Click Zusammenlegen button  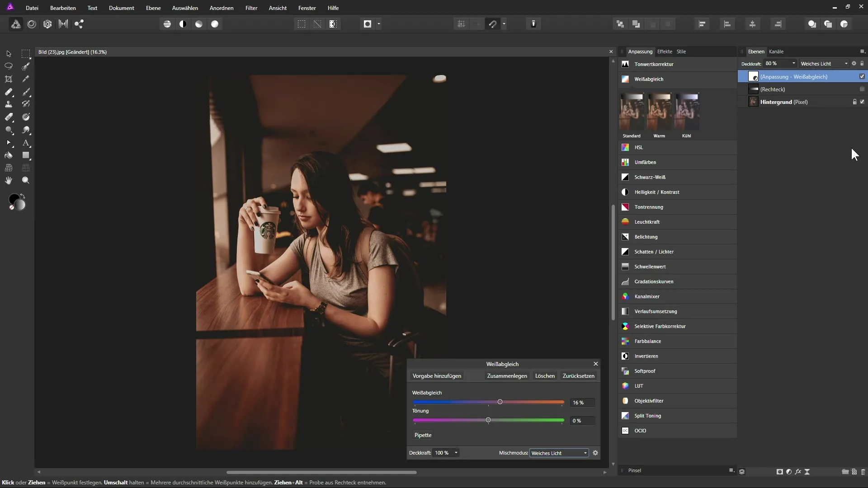coord(507,376)
